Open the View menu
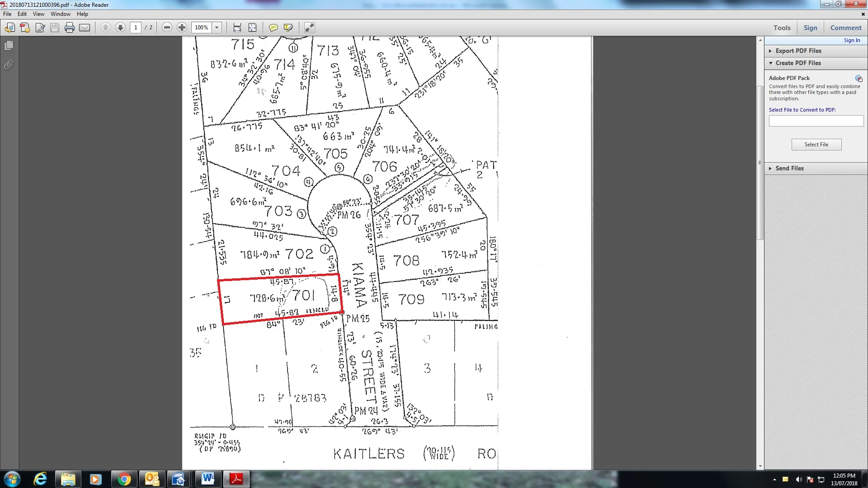The height and width of the screenshot is (488, 868). (x=38, y=14)
